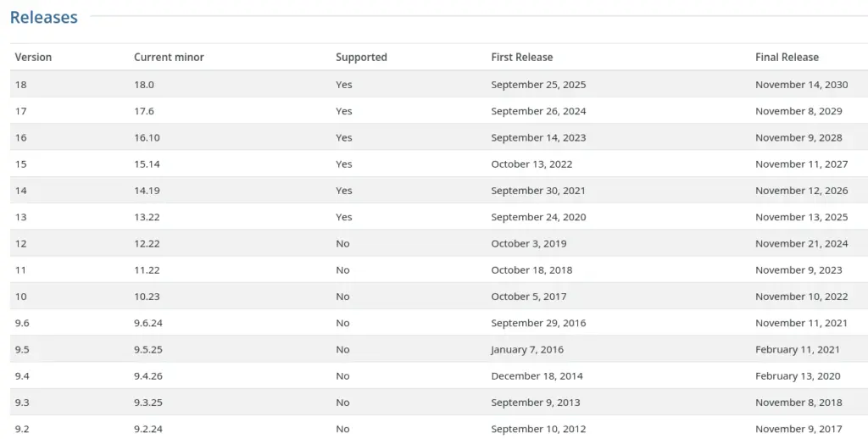Click the Releases section heading
Viewport: 868px width, 439px height.
tap(44, 17)
